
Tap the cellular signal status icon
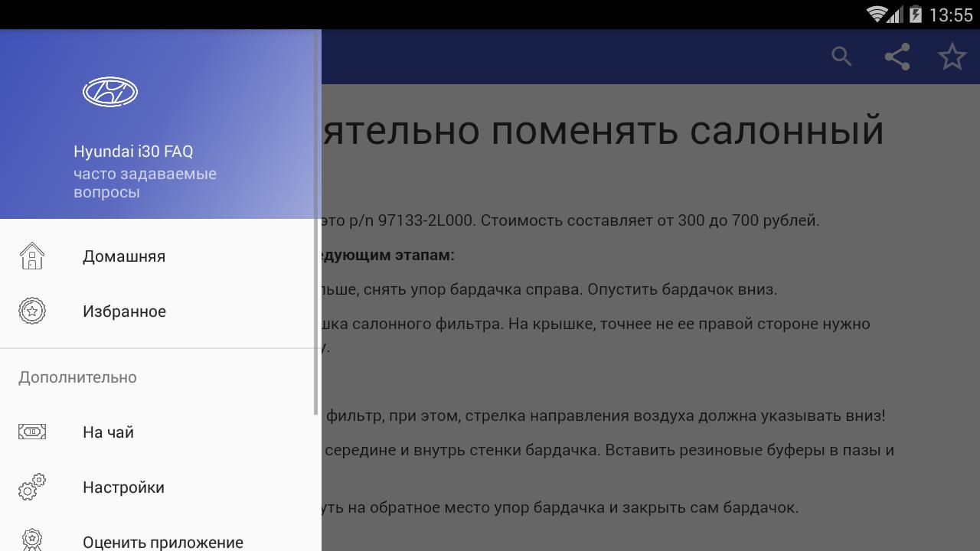click(894, 14)
